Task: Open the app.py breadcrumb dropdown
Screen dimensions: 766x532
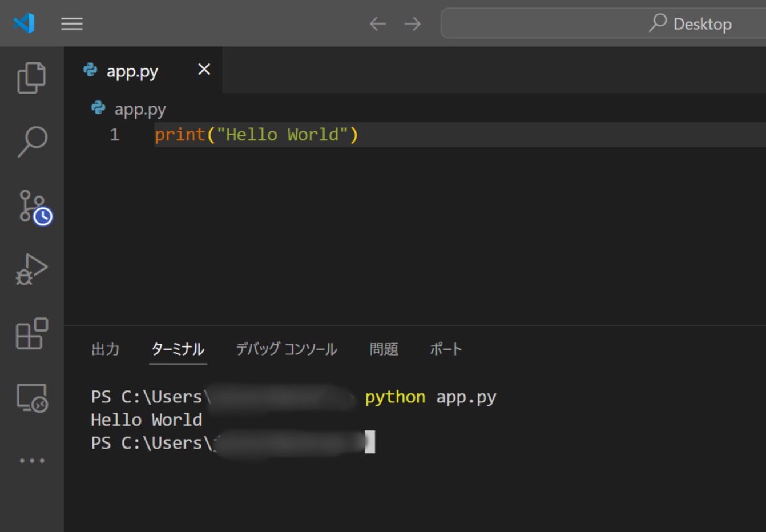Action: pyautogui.click(x=140, y=109)
